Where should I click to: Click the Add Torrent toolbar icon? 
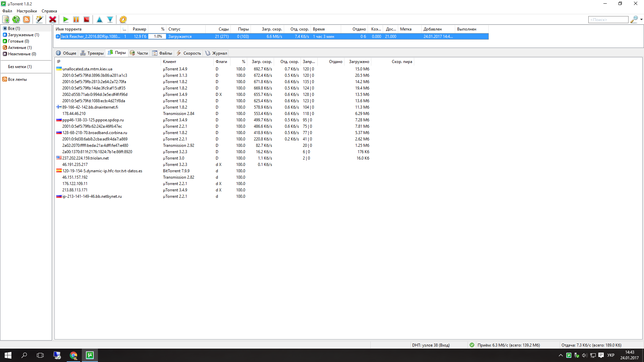click(6, 19)
